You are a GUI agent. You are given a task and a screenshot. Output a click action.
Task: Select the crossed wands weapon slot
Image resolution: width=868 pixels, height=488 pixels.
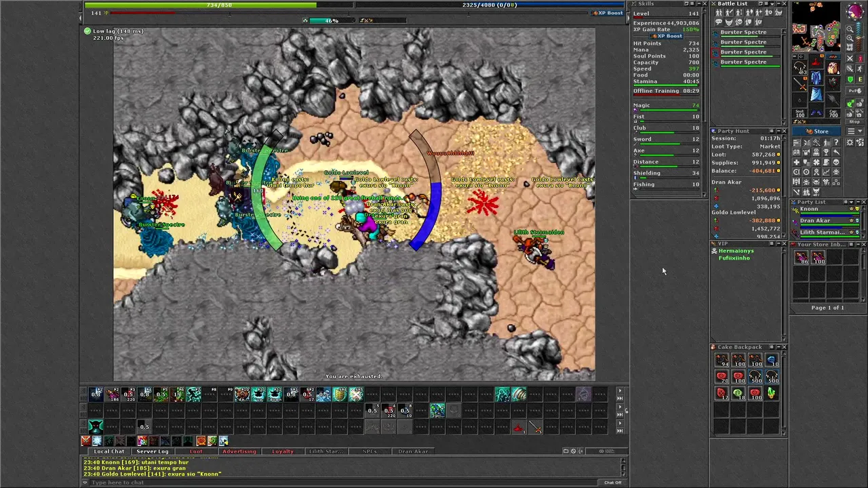[x=800, y=84]
